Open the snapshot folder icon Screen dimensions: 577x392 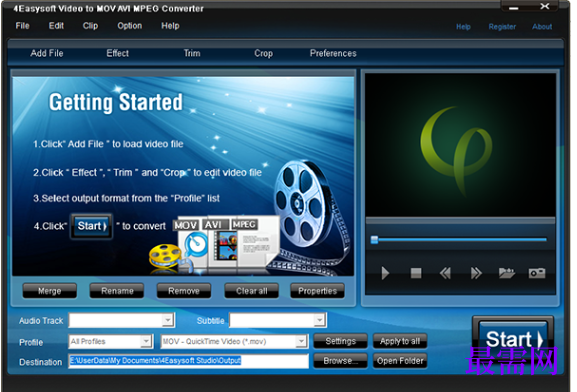507,273
